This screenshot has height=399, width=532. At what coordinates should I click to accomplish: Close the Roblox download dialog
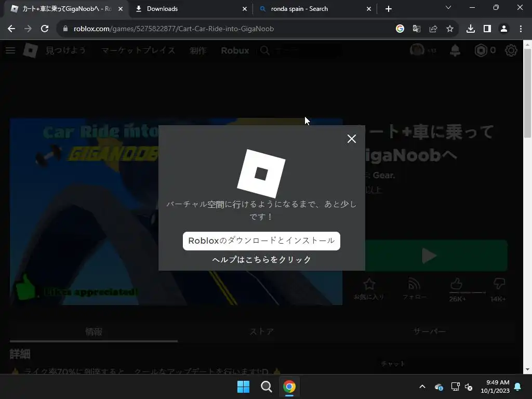click(352, 138)
